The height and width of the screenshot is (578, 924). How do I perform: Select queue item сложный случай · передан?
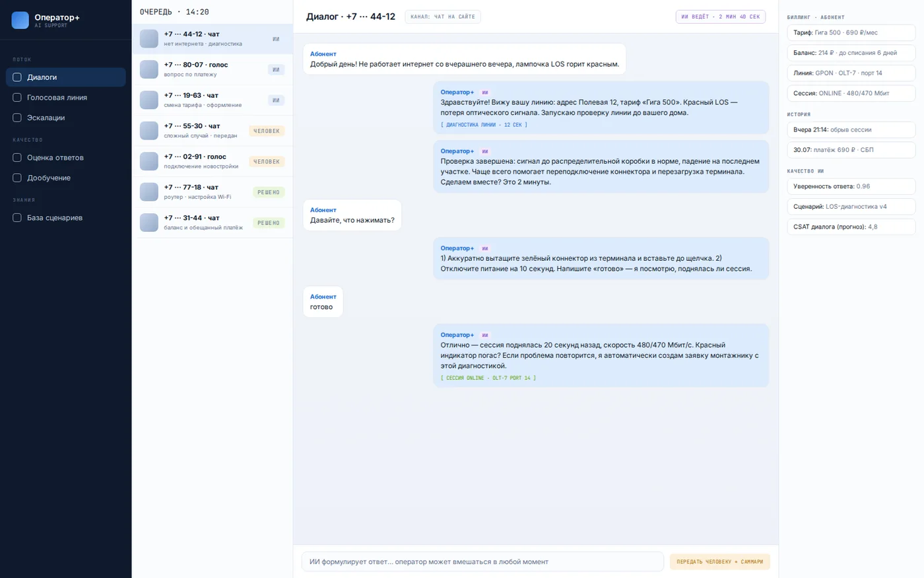tap(213, 131)
